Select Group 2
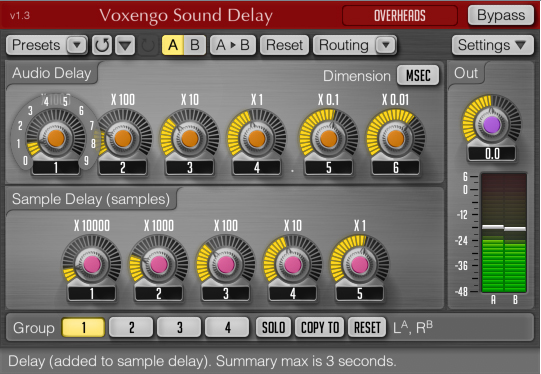541x374 pixels. click(x=131, y=327)
